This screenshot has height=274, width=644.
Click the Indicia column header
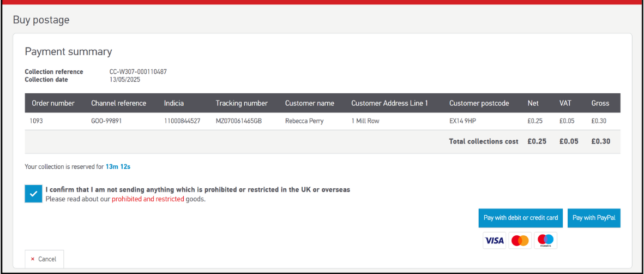point(174,103)
